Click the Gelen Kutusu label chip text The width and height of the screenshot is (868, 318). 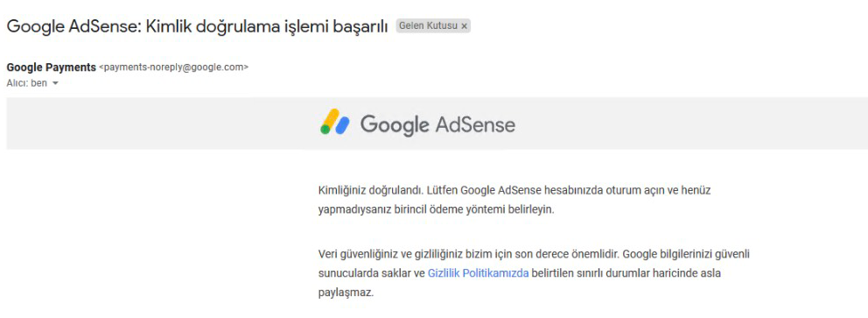coord(429,26)
